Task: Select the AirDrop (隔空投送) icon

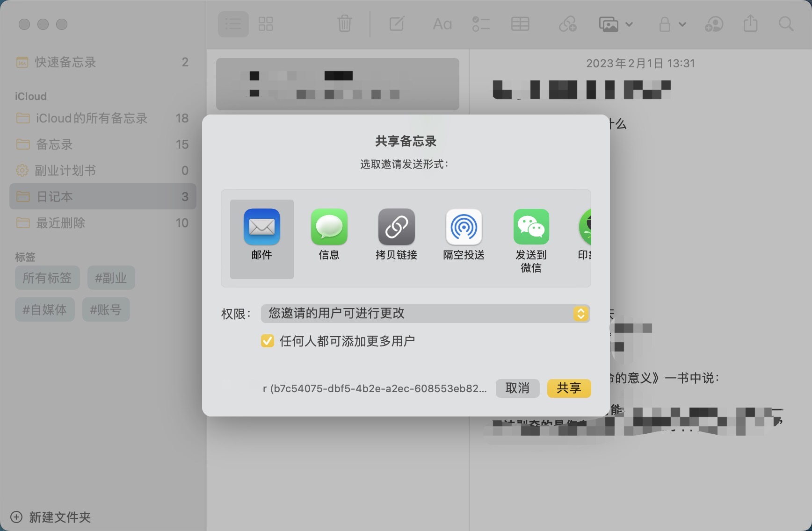Action: [x=464, y=228]
